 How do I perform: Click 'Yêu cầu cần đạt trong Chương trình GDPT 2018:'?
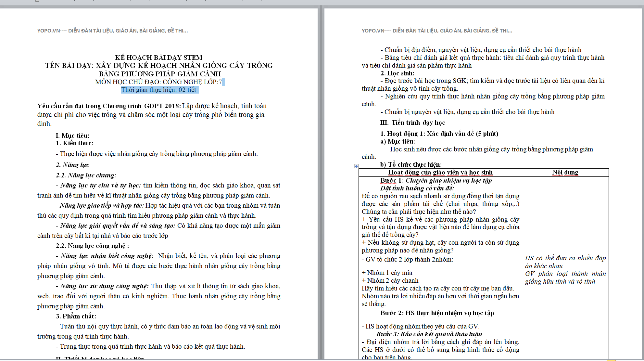click(x=109, y=106)
